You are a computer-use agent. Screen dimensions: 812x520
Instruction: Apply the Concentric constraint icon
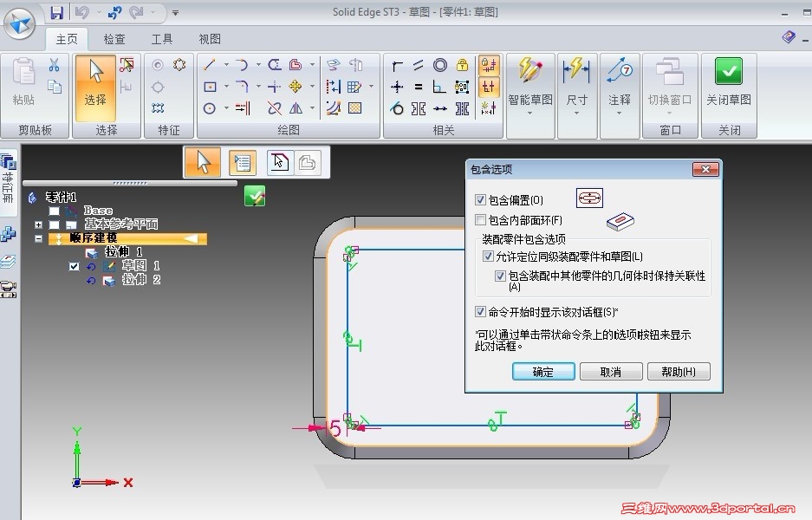(x=440, y=65)
